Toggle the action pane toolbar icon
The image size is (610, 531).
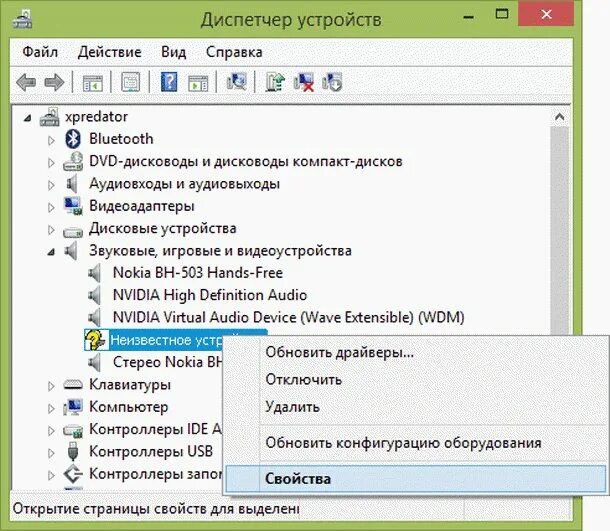(198, 82)
